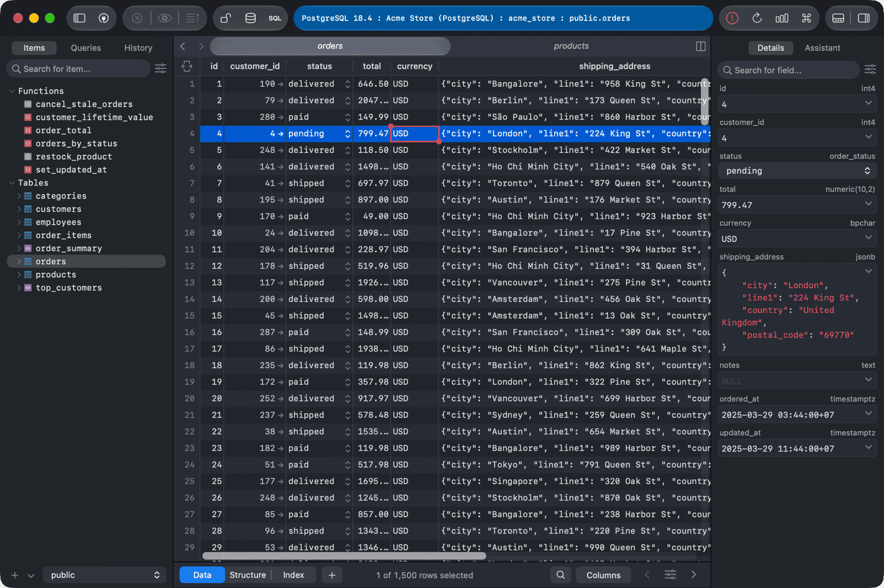Screen dimensions: 884x588
Task: Open the database cylinder icon
Action: [250, 18]
